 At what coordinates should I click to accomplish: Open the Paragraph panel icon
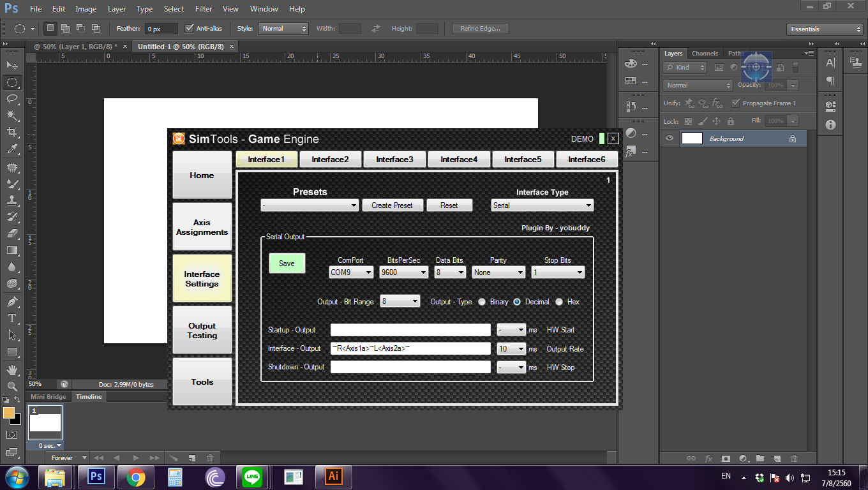tap(830, 80)
